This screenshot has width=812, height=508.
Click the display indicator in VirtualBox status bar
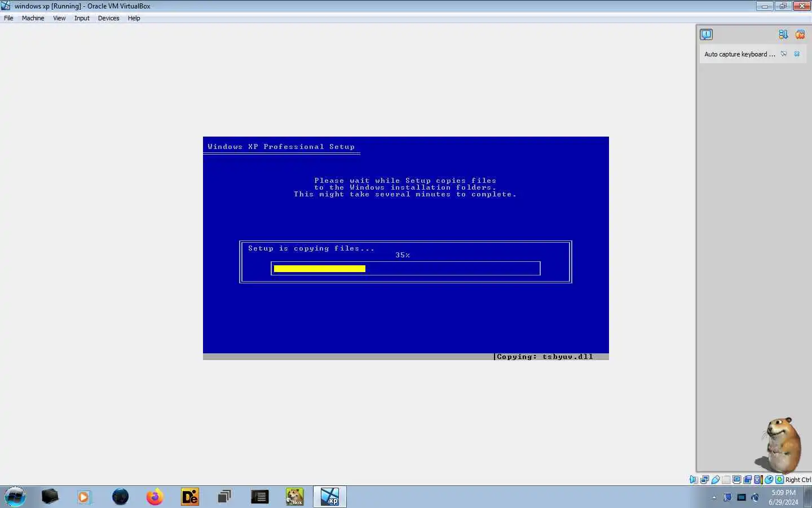point(736,480)
